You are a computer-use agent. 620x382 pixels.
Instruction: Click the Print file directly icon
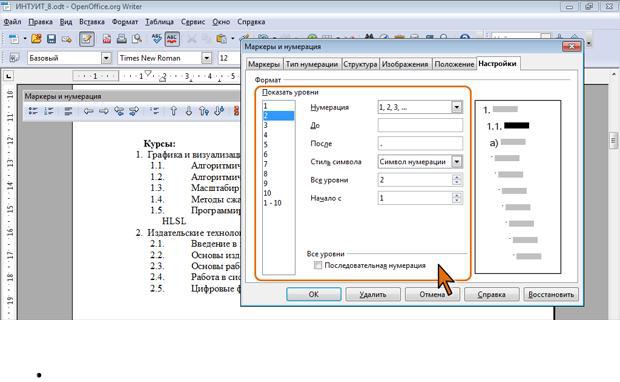pyautogui.click(x=122, y=39)
